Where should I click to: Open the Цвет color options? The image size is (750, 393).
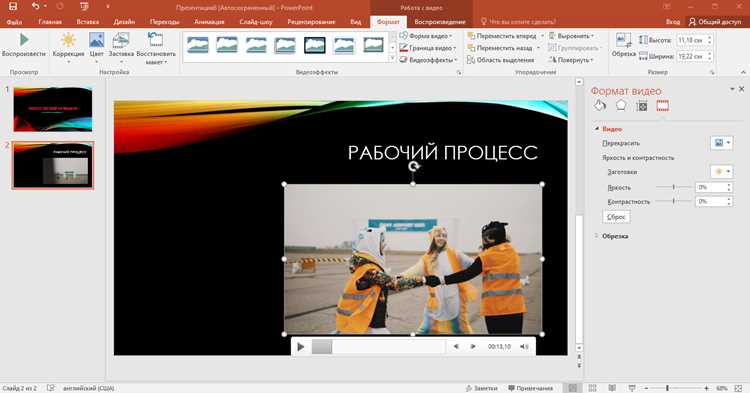point(97,47)
